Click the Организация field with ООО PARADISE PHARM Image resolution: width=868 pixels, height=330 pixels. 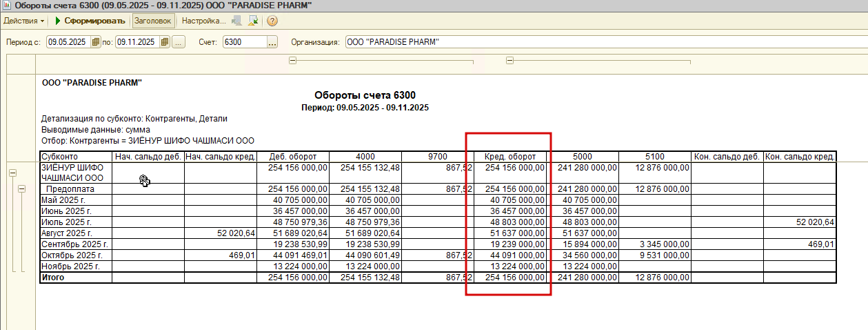point(605,42)
